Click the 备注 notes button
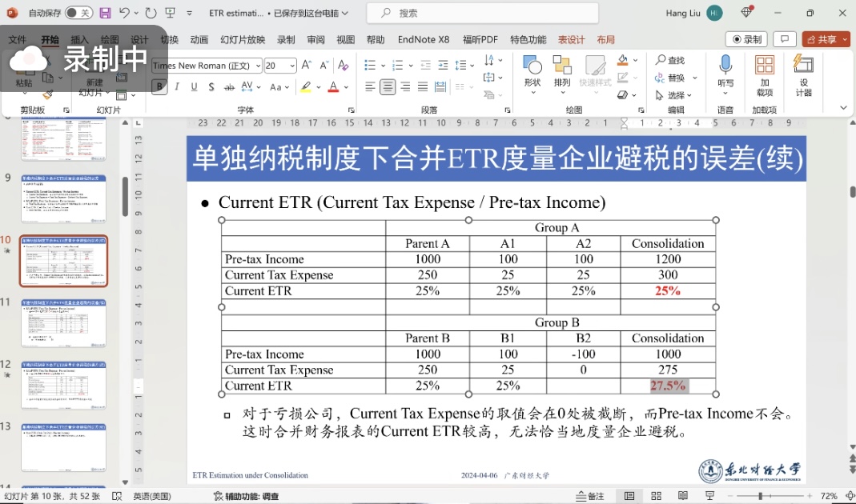The width and height of the screenshot is (856, 504). tap(590, 496)
